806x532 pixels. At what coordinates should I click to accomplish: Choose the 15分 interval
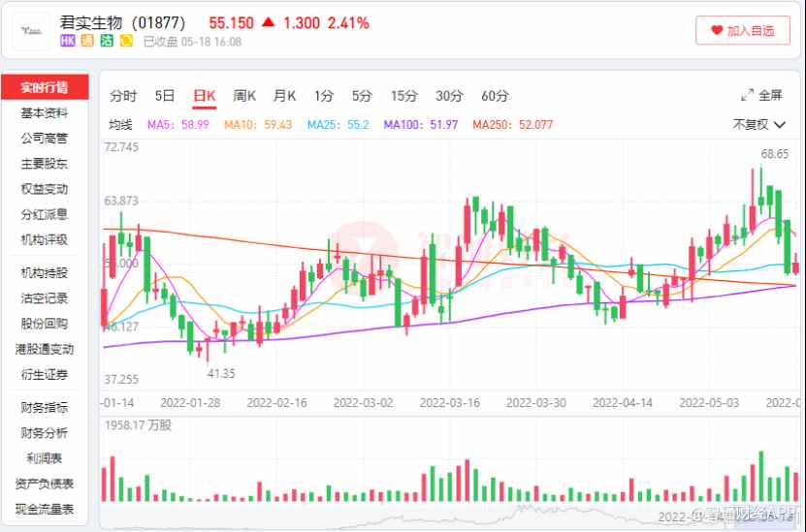403,95
